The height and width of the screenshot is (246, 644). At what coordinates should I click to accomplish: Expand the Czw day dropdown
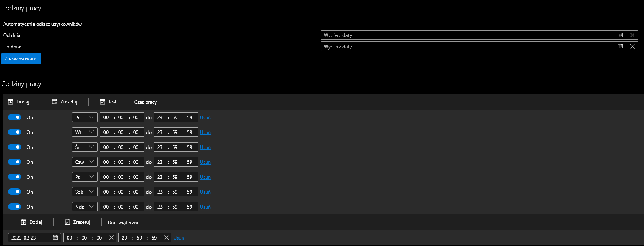(x=85, y=162)
